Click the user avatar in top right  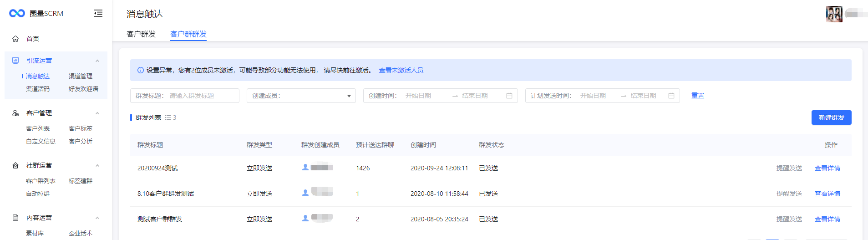coord(834,14)
